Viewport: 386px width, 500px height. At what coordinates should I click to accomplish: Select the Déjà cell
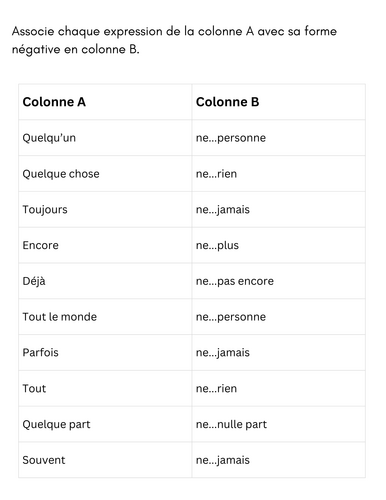(x=105, y=281)
